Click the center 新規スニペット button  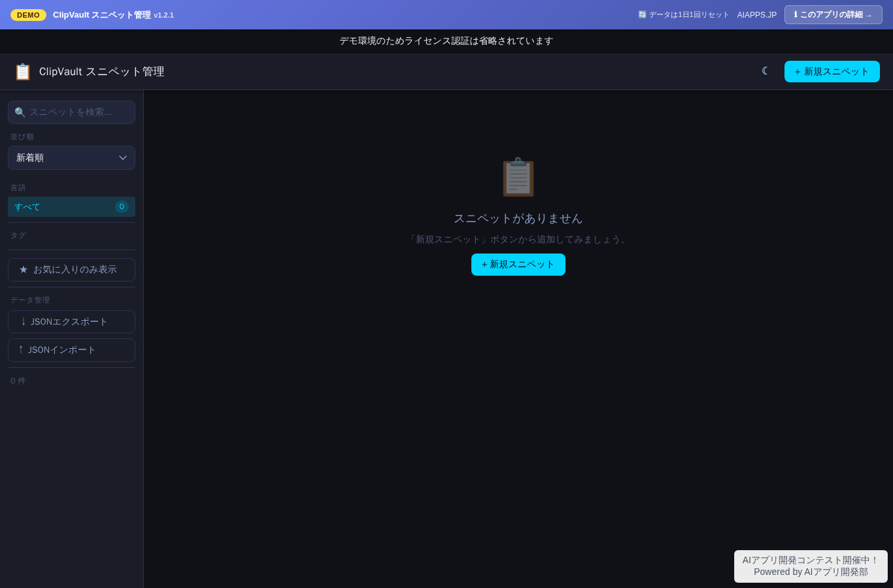coord(518,265)
